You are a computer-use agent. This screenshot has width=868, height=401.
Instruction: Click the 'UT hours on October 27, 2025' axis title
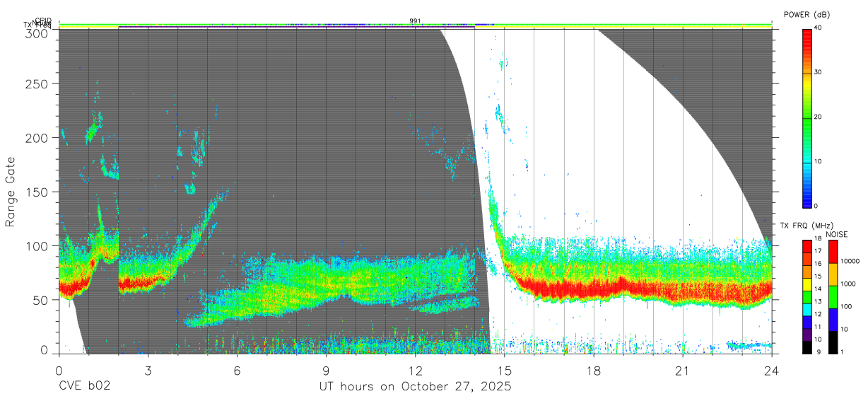tap(415, 387)
